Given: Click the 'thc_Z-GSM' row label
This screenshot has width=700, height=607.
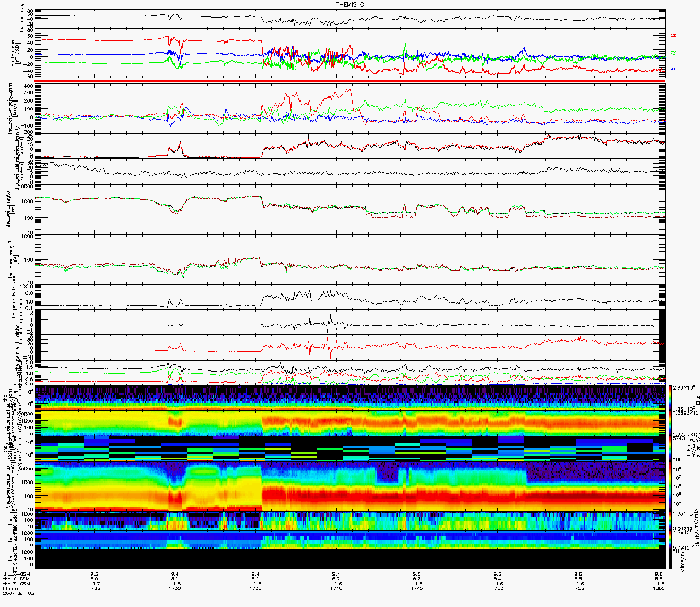Looking at the screenshot, I should 16,584.
